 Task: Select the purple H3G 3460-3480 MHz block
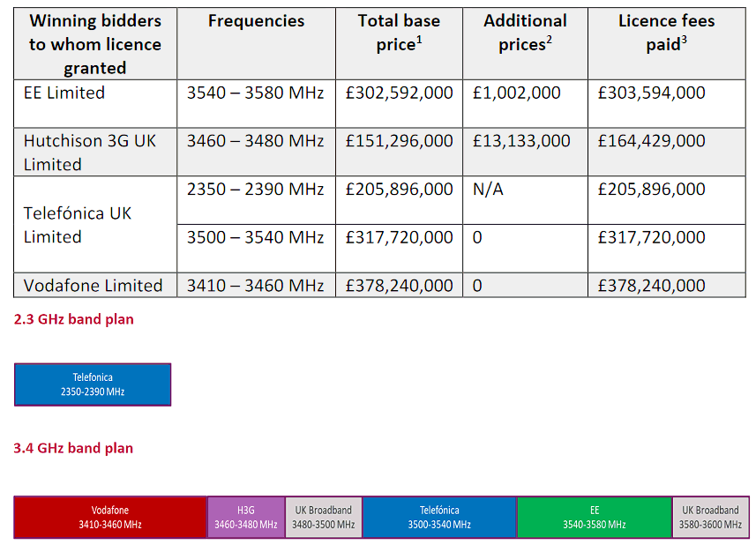pyautogui.click(x=246, y=517)
